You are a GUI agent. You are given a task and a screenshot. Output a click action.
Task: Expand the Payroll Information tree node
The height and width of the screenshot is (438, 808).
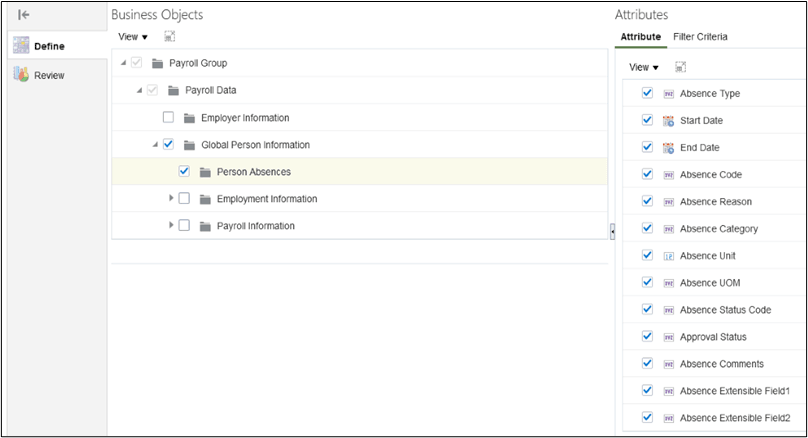pyautogui.click(x=171, y=225)
